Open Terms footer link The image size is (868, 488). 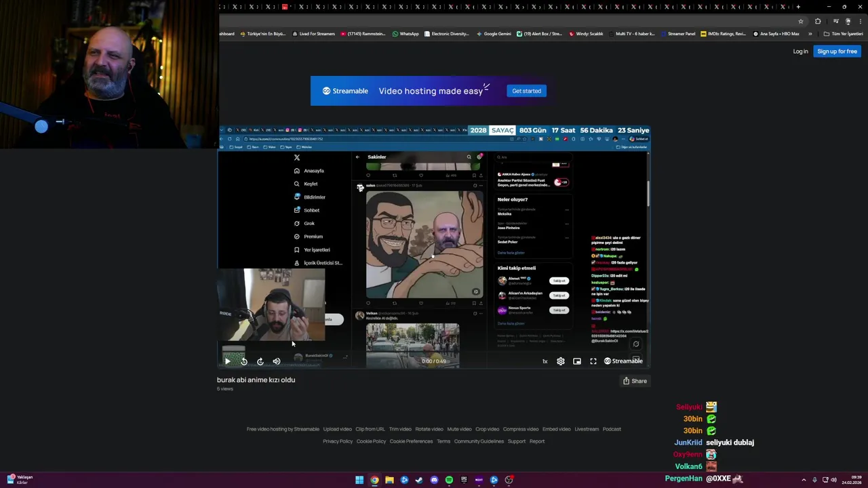click(x=443, y=441)
